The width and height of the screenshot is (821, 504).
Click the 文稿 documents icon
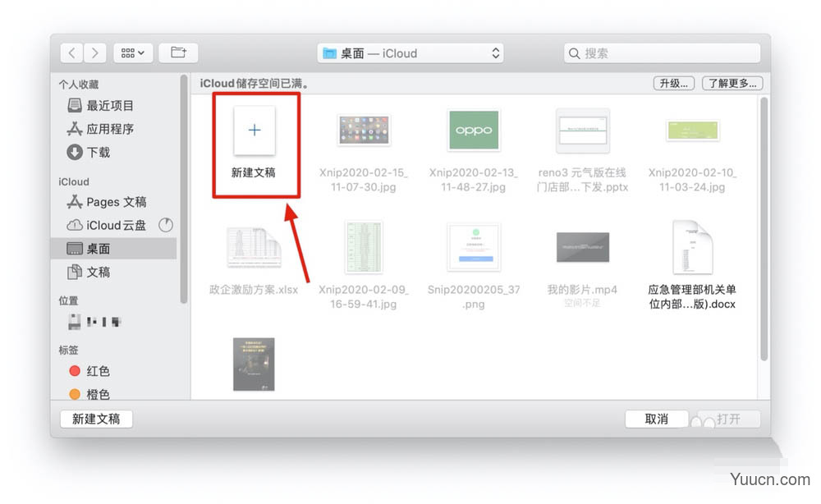(x=75, y=273)
